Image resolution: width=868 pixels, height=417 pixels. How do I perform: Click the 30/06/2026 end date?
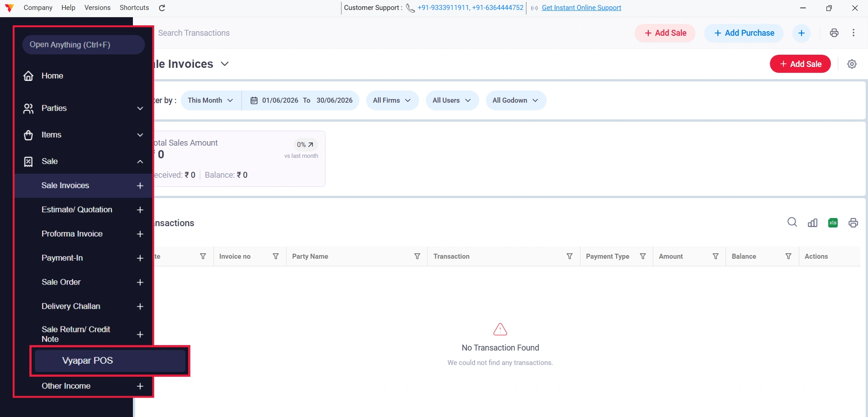coord(335,100)
